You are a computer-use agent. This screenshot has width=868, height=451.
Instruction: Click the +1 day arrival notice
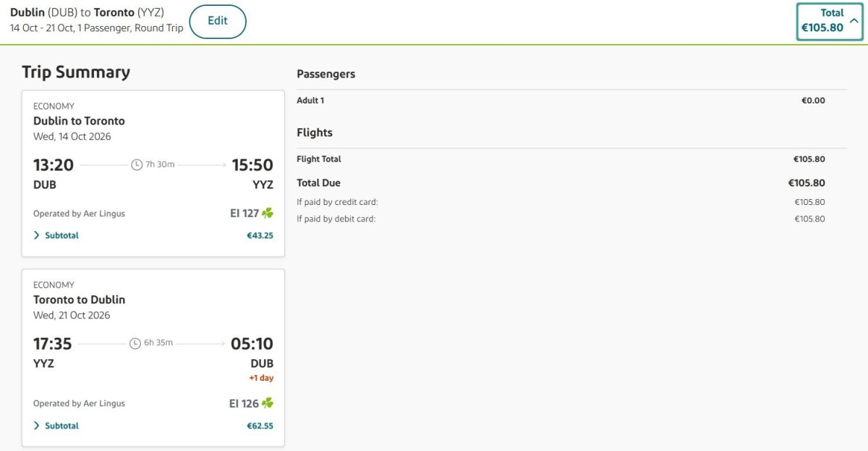tap(261, 378)
